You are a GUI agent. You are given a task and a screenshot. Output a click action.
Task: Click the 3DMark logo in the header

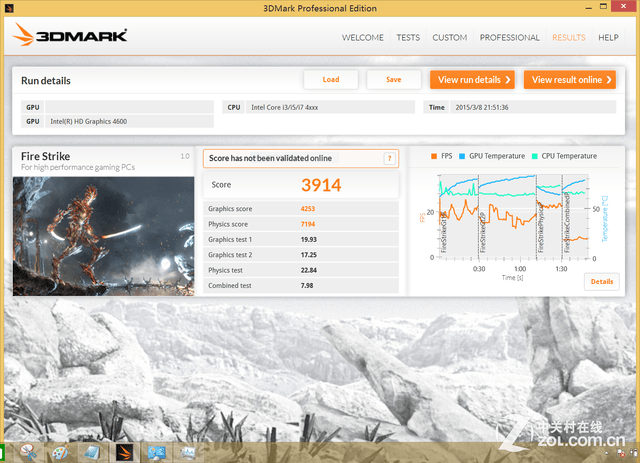tap(70, 35)
